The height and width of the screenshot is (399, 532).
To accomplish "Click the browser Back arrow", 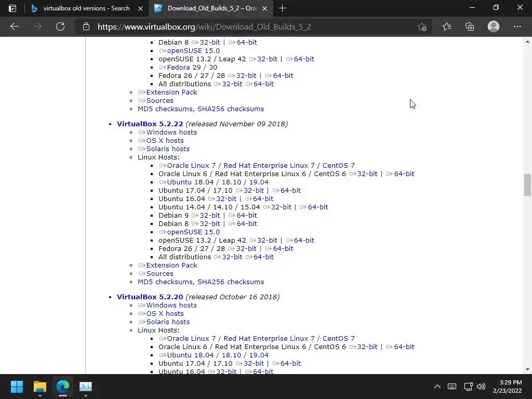I will (x=14, y=26).
